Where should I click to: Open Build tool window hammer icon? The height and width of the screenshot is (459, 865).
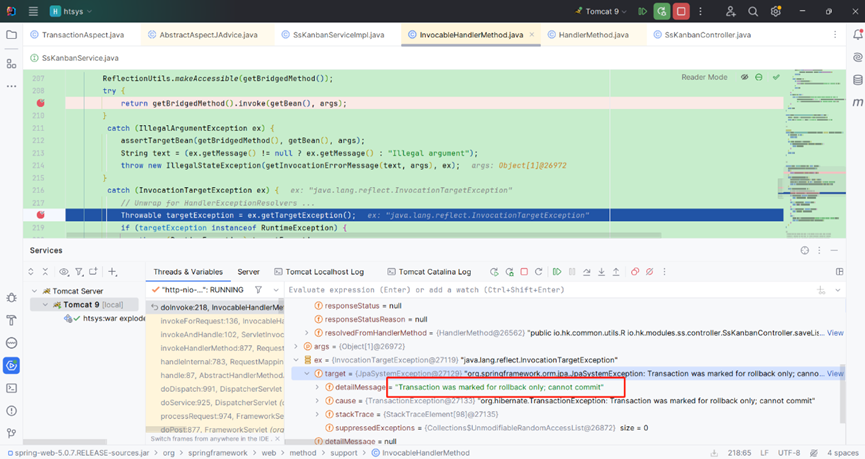point(11,321)
